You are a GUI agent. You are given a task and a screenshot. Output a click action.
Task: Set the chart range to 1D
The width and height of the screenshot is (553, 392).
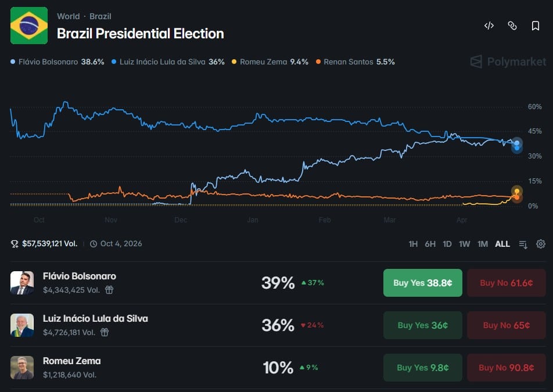[447, 244]
